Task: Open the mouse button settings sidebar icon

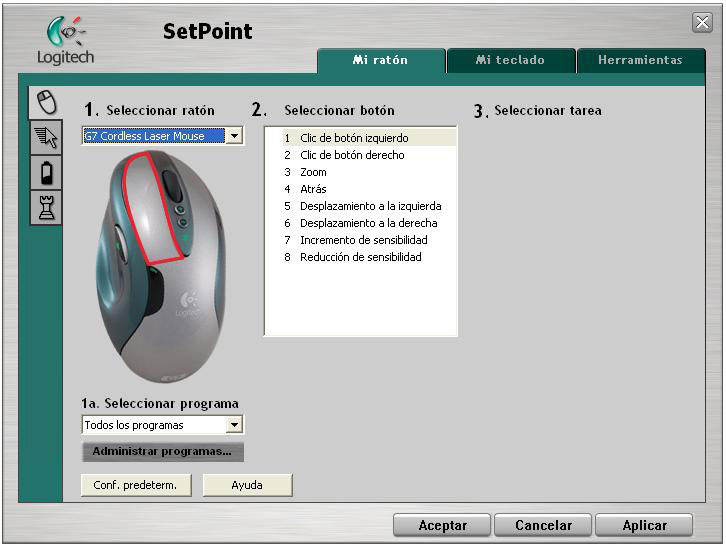Action: tap(45, 103)
